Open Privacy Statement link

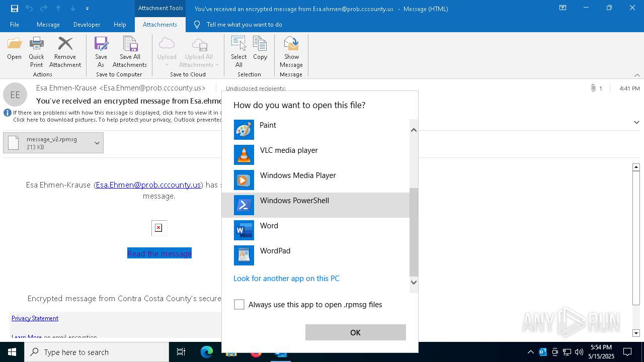point(35,318)
